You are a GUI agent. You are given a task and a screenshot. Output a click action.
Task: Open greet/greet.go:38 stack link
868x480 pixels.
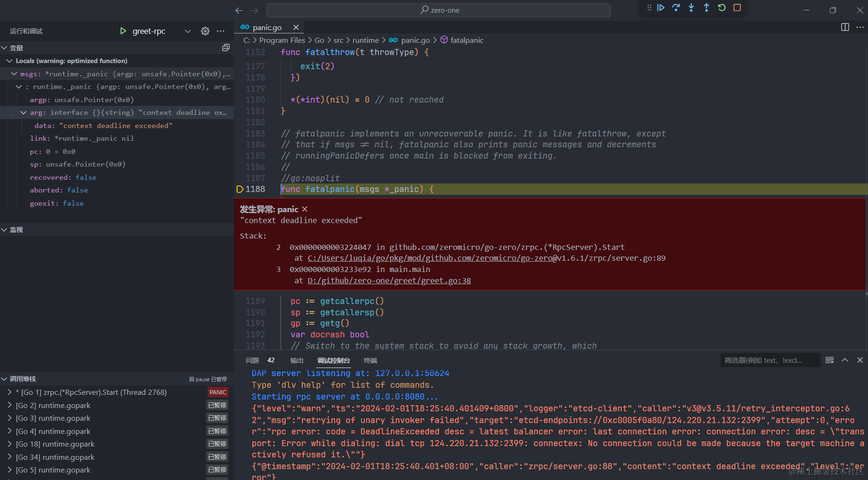point(389,280)
